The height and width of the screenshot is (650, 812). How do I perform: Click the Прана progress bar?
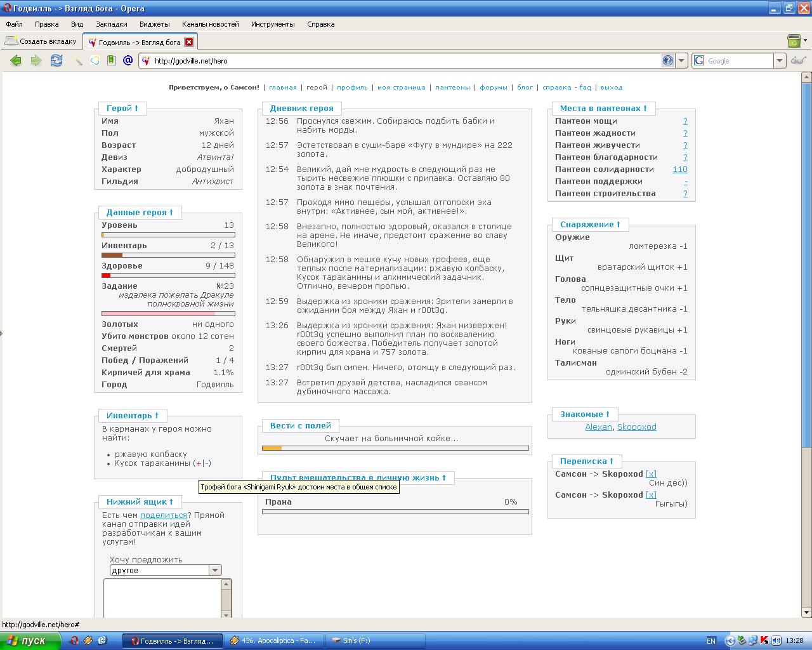pyautogui.click(x=395, y=512)
